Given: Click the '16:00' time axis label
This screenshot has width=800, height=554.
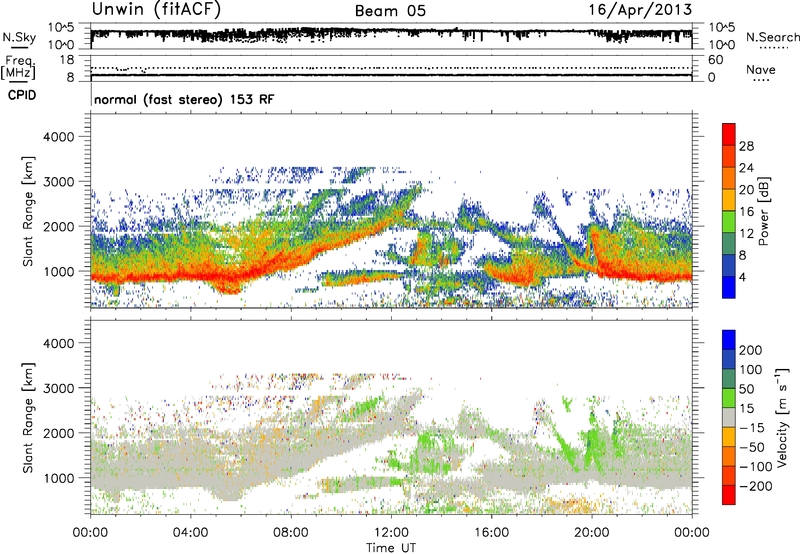Looking at the screenshot, I should (491, 533).
